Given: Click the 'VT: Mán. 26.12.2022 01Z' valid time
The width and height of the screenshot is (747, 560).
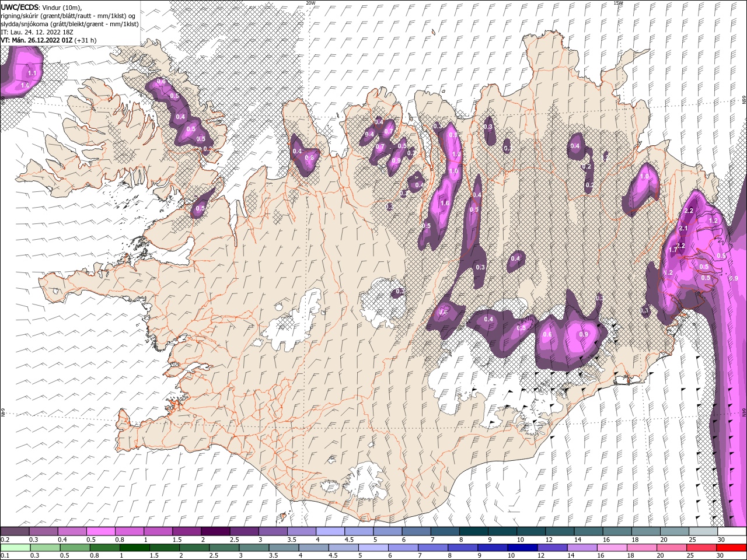Looking at the screenshot, I should tap(37, 40).
